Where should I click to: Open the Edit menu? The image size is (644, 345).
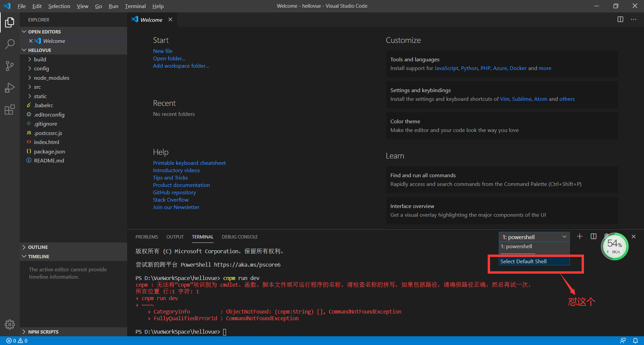tap(37, 6)
